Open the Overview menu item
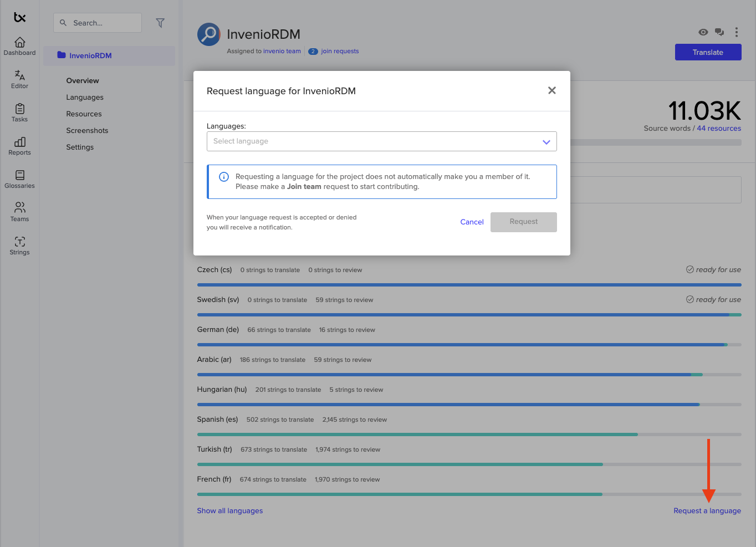Screen dimensions: 756x547 pos(83,80)
